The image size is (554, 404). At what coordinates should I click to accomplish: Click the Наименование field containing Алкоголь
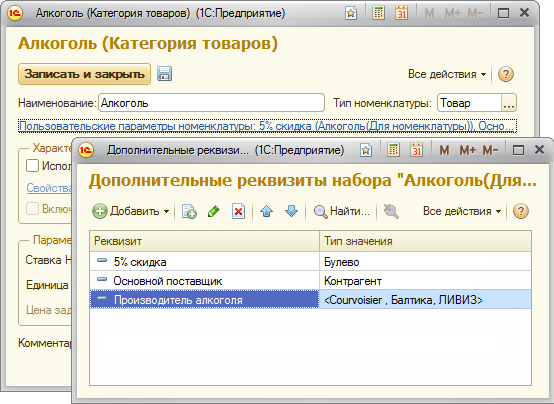coord(211,103)
